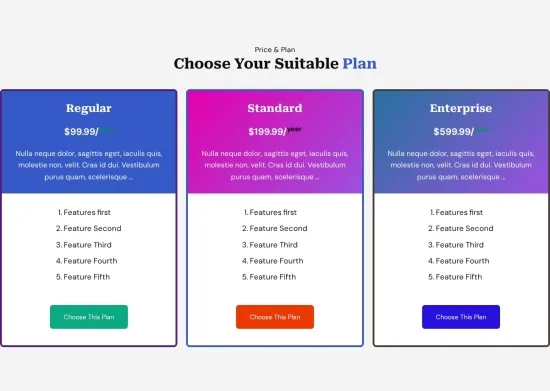This screenshot has height=391, width=550.
Task: Click the blue Choose This Plan button
Action: (x=461, y=317)
